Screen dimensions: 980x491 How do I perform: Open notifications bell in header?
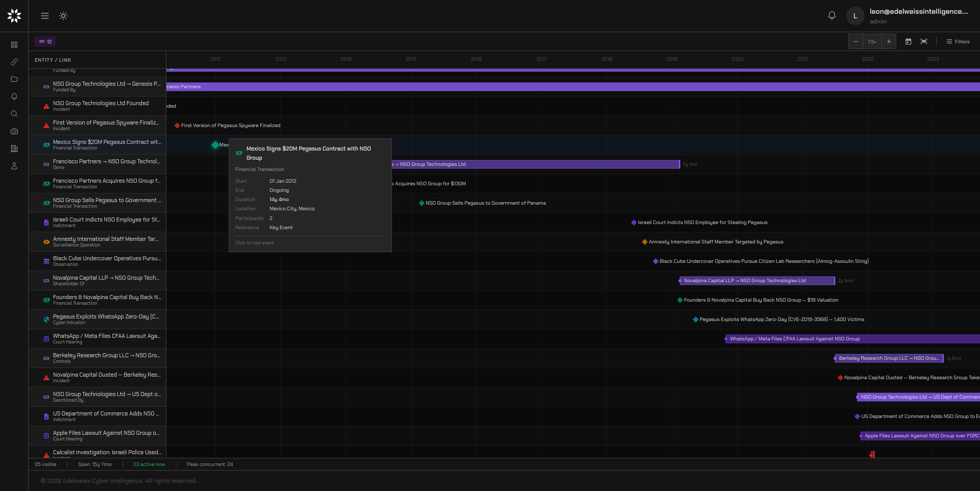pos(832,15)
